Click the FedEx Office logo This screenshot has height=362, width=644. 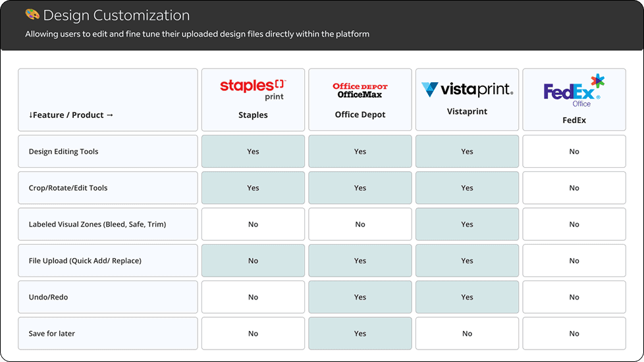[574, 91]
